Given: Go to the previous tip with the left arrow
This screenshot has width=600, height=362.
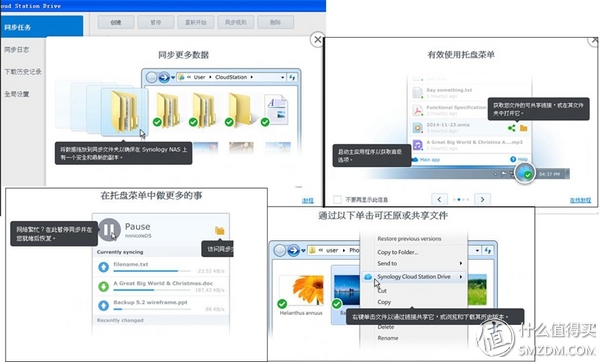Looking at the screenshot, I should pos(439,199).
